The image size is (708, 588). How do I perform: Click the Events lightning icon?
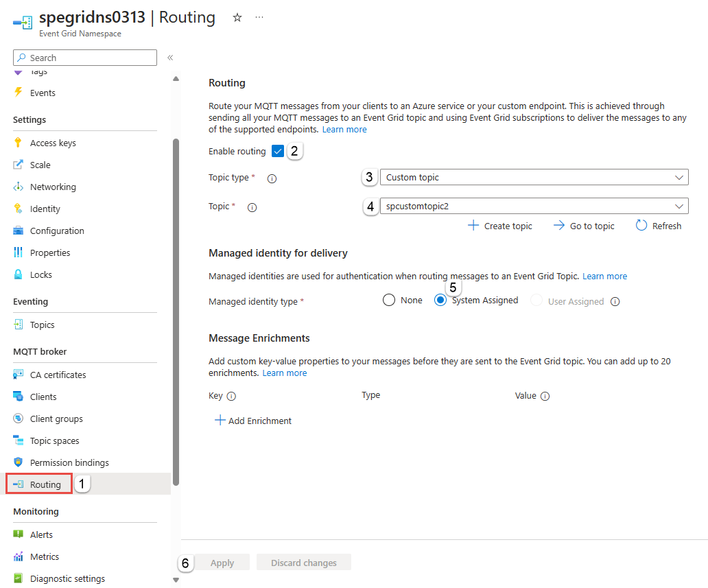point(18,92)
